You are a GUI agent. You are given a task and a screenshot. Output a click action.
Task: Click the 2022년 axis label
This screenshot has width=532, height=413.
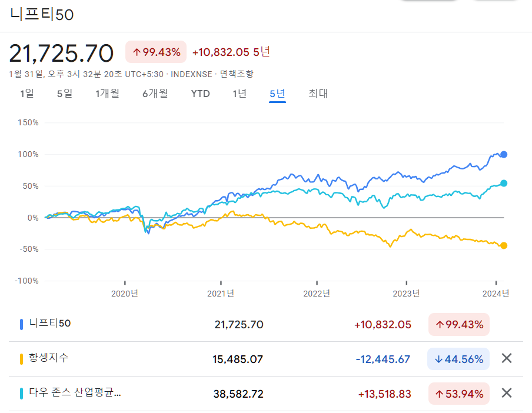[x=317, y=294]
